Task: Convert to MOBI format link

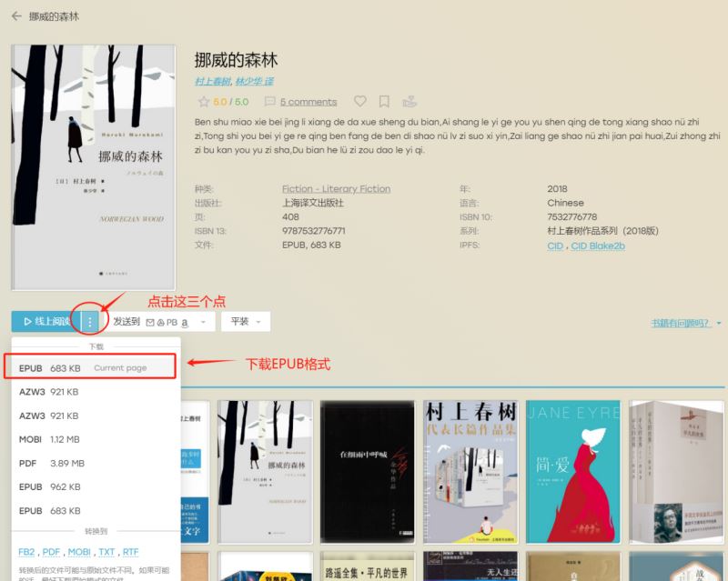Action: (x=79, y=552)
